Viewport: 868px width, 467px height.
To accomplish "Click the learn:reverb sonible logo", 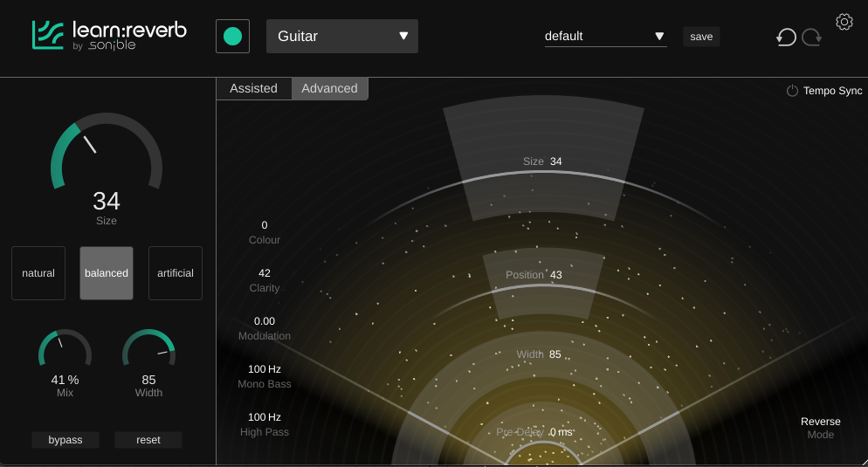I will [x=109, y=36].
